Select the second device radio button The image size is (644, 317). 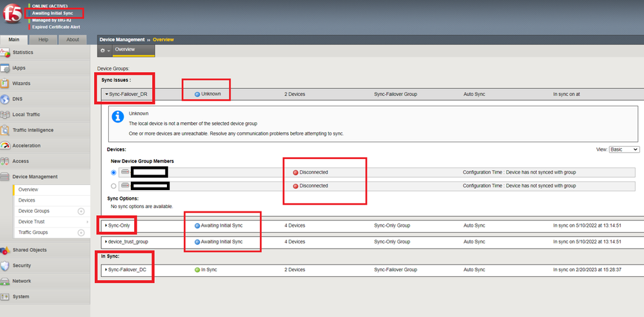[114, 186]
